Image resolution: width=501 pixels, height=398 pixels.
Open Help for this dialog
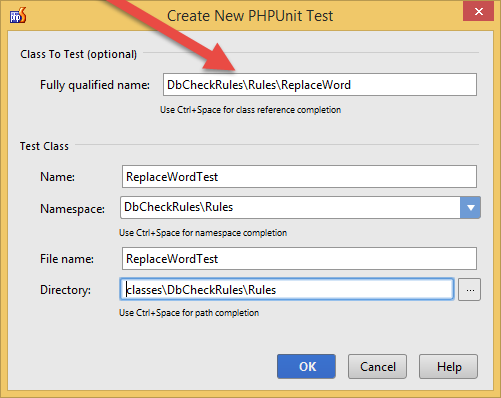tap(448, 367)
